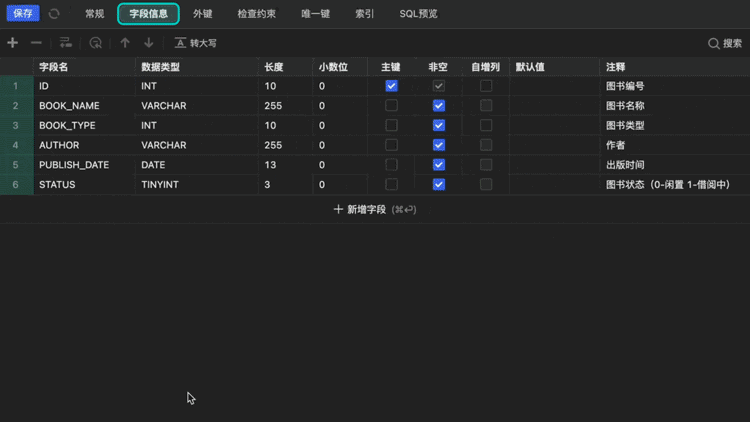Image resolution: width=750 pixels, height=422 pixels.
Task: Toggle the auto-increment checkbox in the STATUS row
Action: coord(486,184)
